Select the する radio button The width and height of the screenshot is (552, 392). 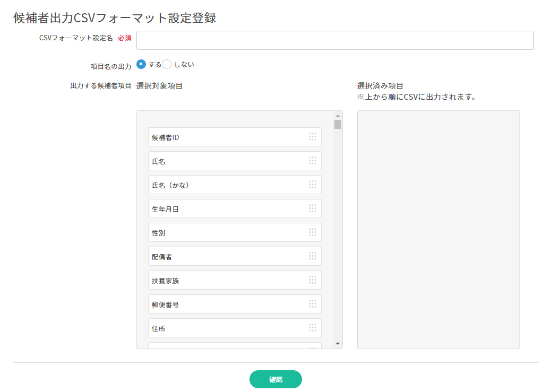click(x=141, y=64)
